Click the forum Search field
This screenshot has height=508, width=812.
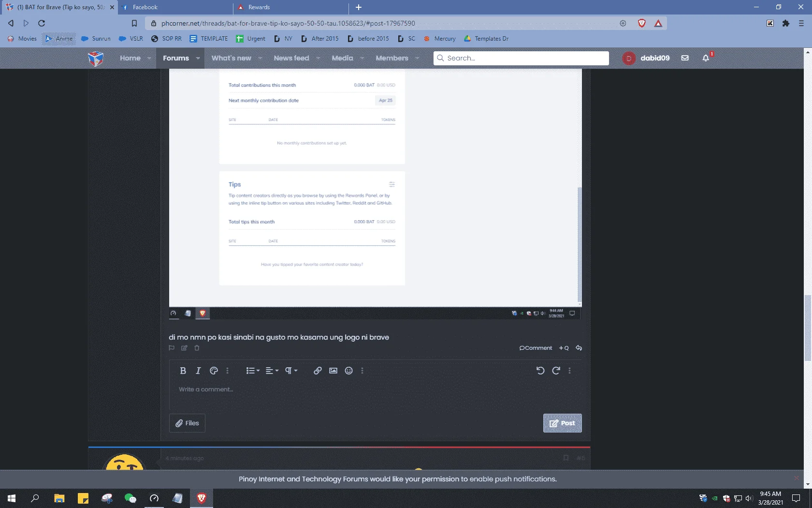(521, 58)
